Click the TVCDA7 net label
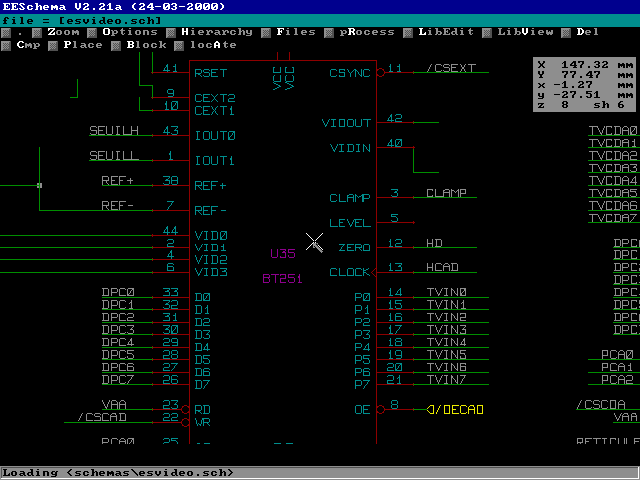Screen dimensions: 640x480 (613, 218)
